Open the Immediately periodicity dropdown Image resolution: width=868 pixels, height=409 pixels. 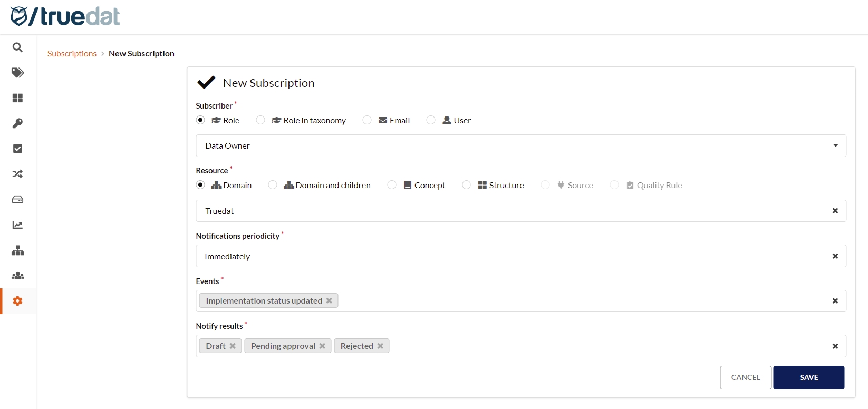512,256
